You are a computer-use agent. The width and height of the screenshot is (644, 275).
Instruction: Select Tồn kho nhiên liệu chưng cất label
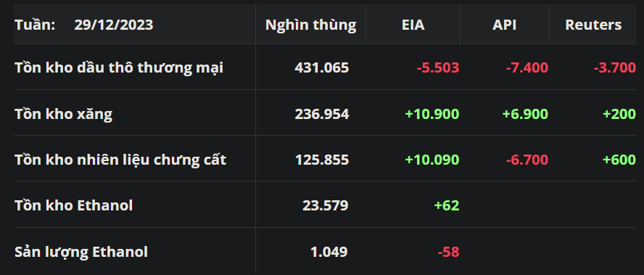click(120, 160)
